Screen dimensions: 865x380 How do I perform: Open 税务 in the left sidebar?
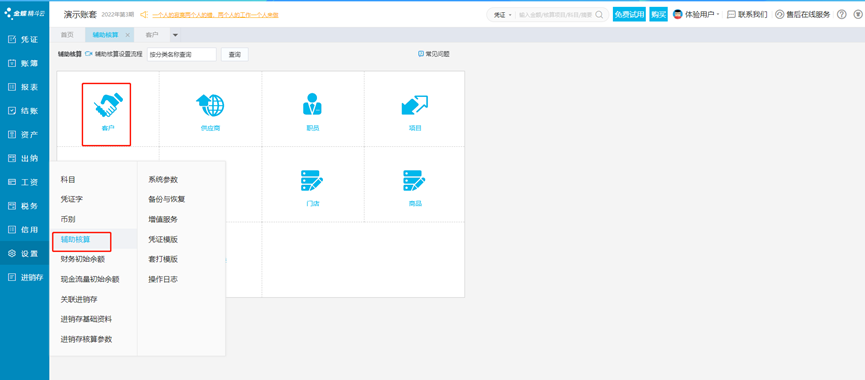tap(24, 206)
